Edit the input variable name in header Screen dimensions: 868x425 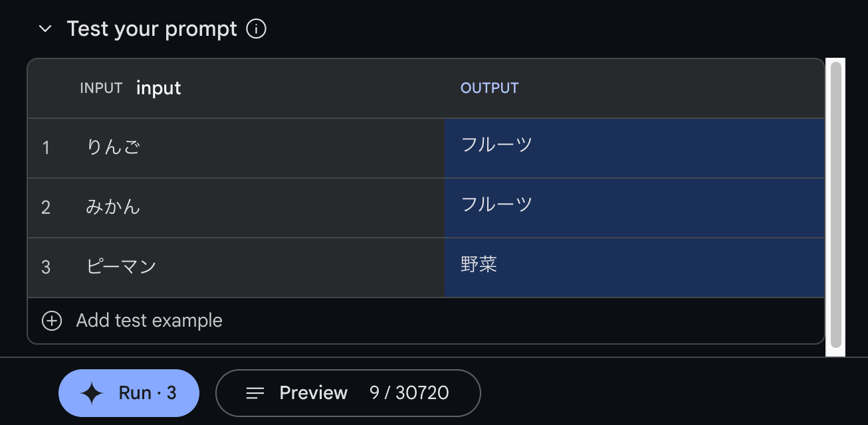coord(159,88)
